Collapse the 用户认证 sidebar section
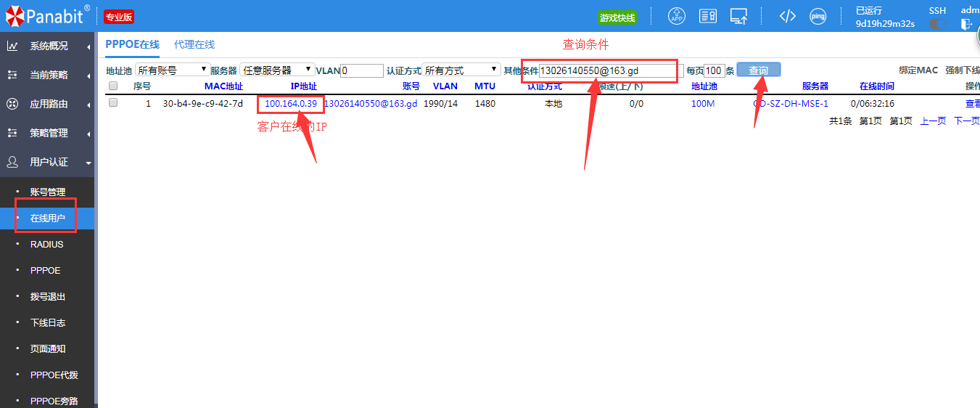The width and height of the screenshot is (980, 408). [48, 162]
